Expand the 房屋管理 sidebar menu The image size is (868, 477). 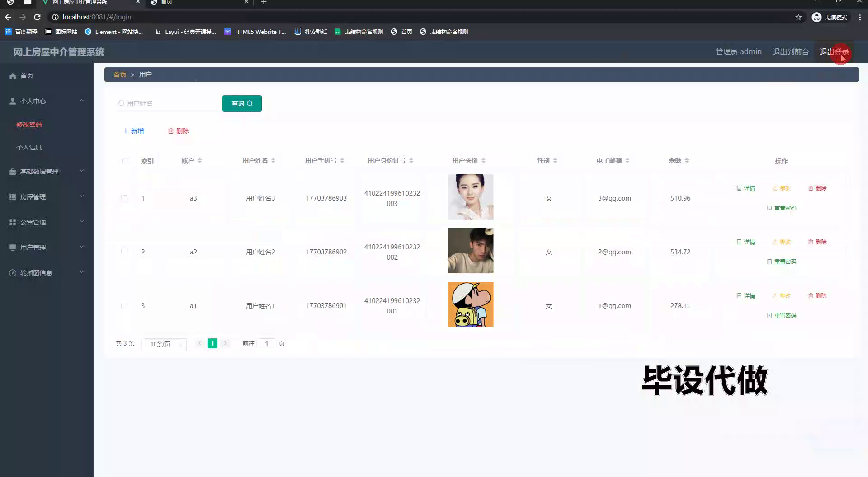pos(47,196)
